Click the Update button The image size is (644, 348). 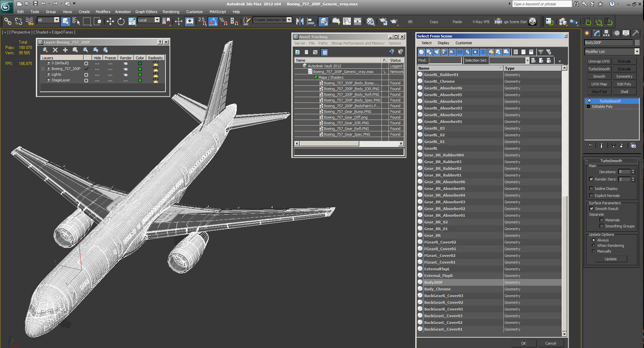(611, 259)
